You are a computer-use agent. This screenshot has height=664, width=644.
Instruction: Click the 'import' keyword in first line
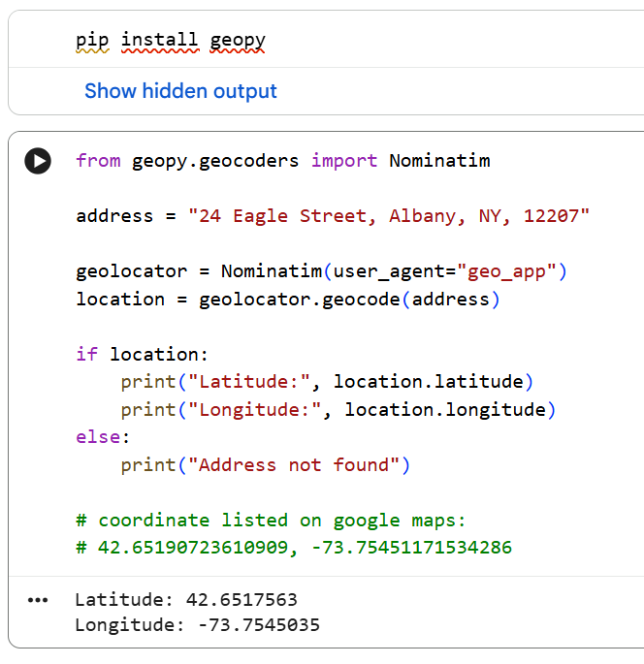pos(344,161)
